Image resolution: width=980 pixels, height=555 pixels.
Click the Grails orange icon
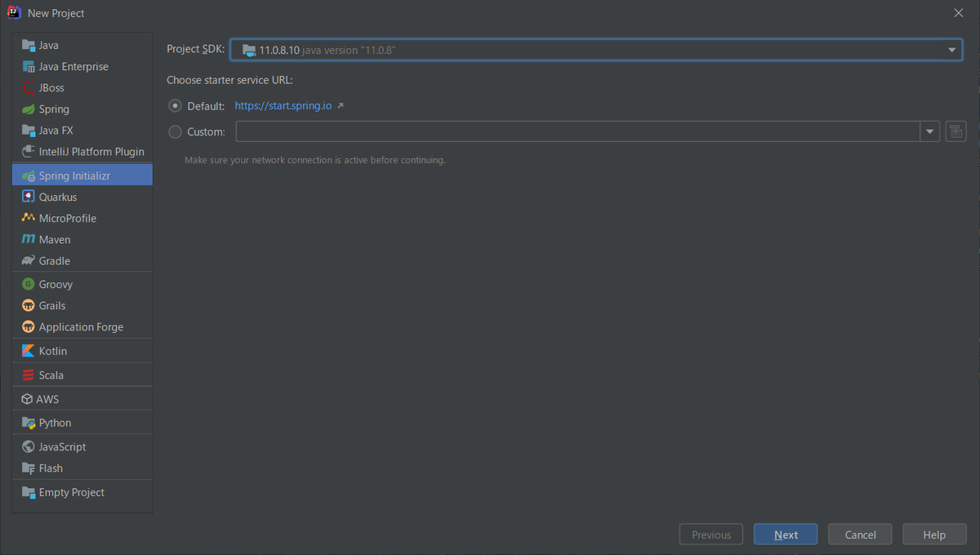[29, 305]
